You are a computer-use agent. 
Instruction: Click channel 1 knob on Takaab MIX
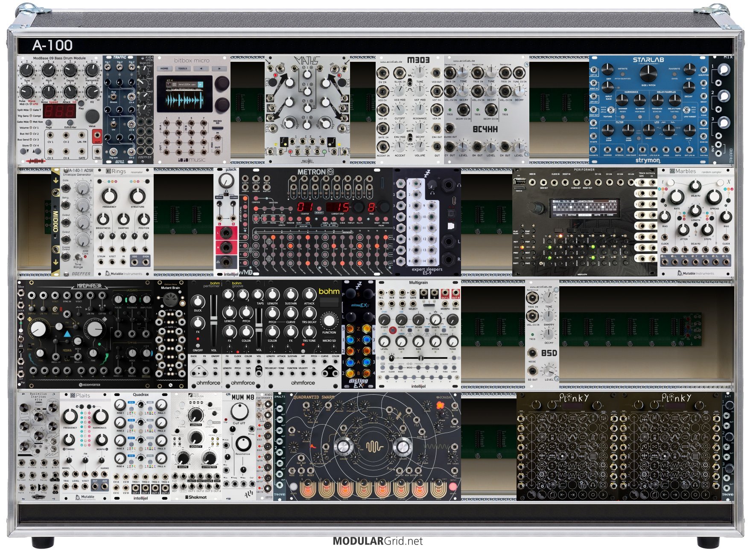pyautogui.click(x=724, y=70)
